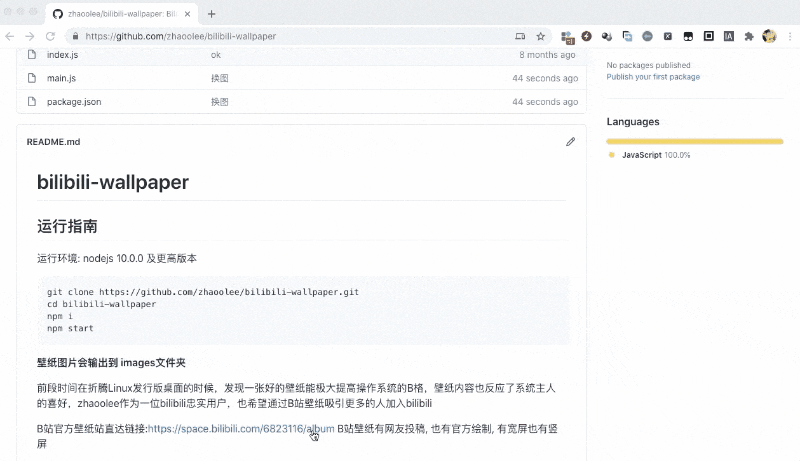Click the 'Publish your first package' link
800x461 pixels.
(653, 76)
